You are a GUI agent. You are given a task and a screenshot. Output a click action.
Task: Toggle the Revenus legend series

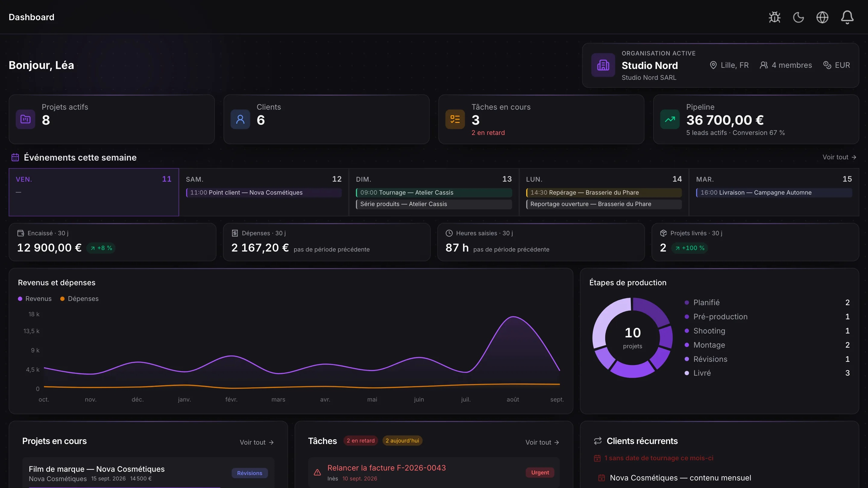click(35, 299)
